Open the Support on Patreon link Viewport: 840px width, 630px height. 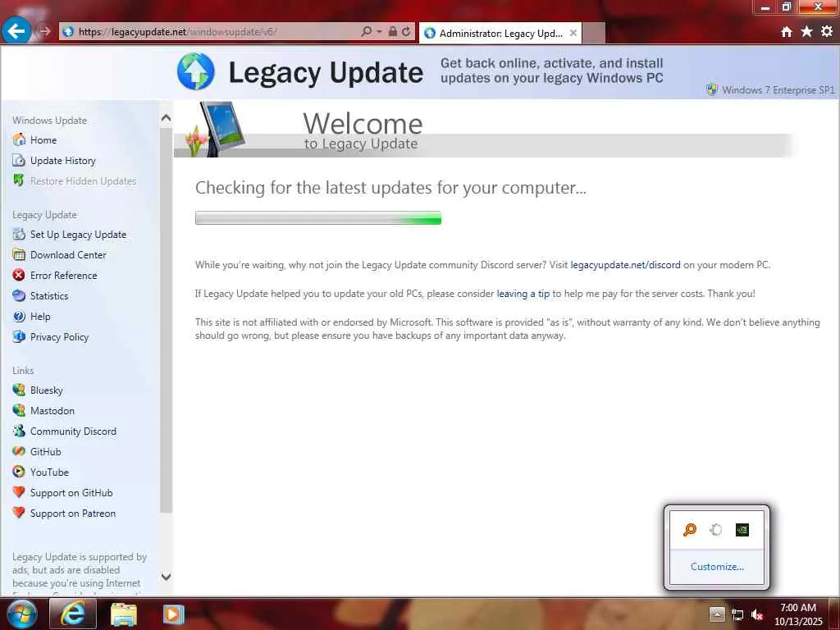[73, 513]
